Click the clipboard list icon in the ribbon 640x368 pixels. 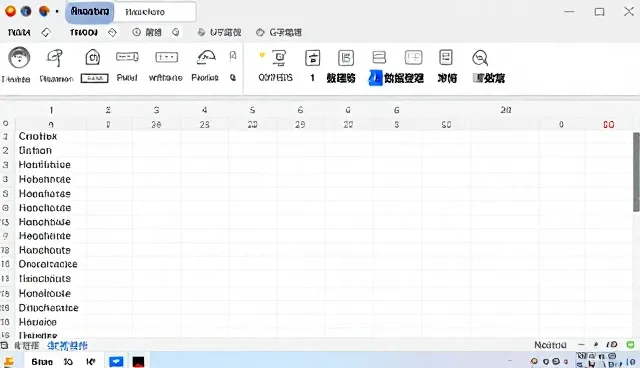click(x=446, y=58)
